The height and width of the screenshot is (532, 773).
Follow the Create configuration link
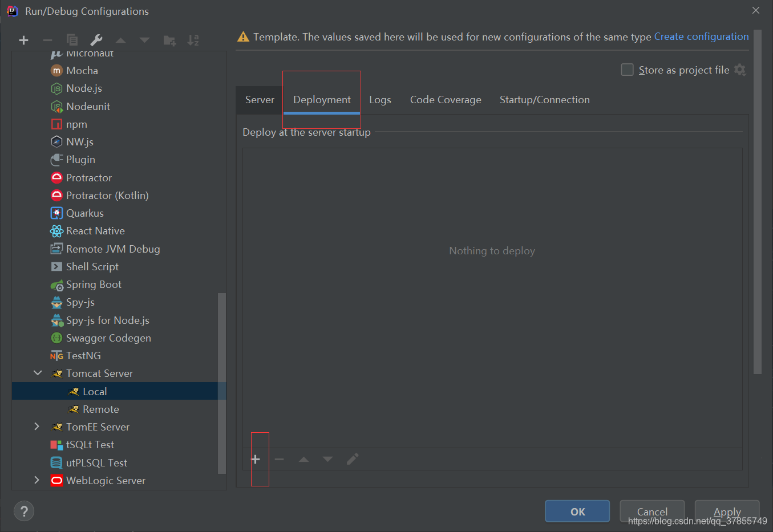(701, 36)
